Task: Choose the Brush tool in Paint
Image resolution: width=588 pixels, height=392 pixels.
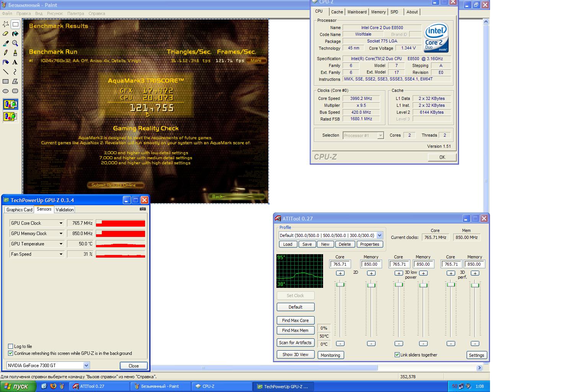Action: 15,53
